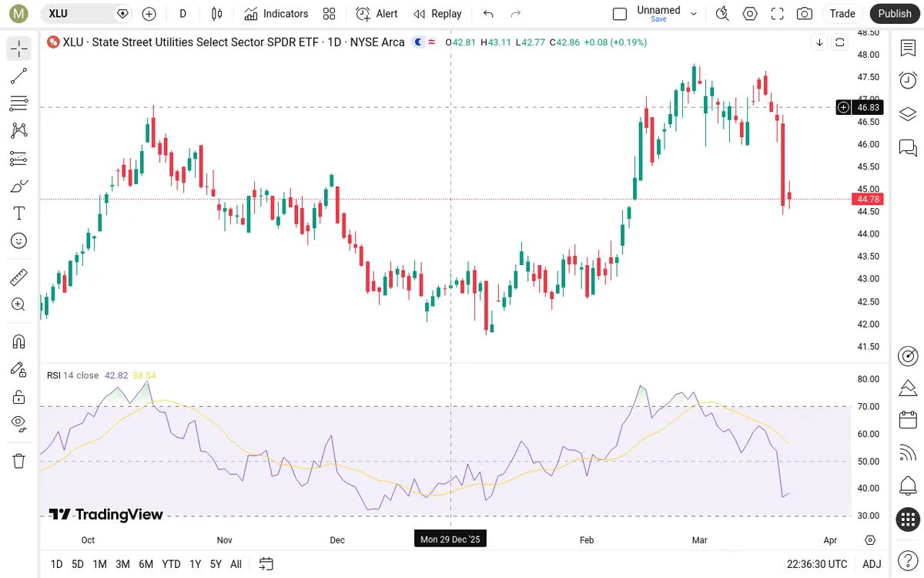Click plus button at 46.83 price

[x=844, y=107]
